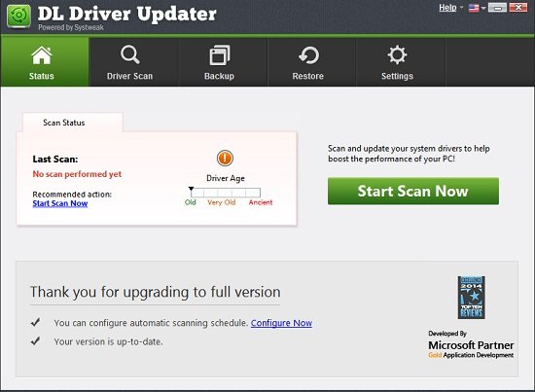Click the 'Recommended action:' label
The width and height of the screenshot is (535, 392).
point(72,195)
